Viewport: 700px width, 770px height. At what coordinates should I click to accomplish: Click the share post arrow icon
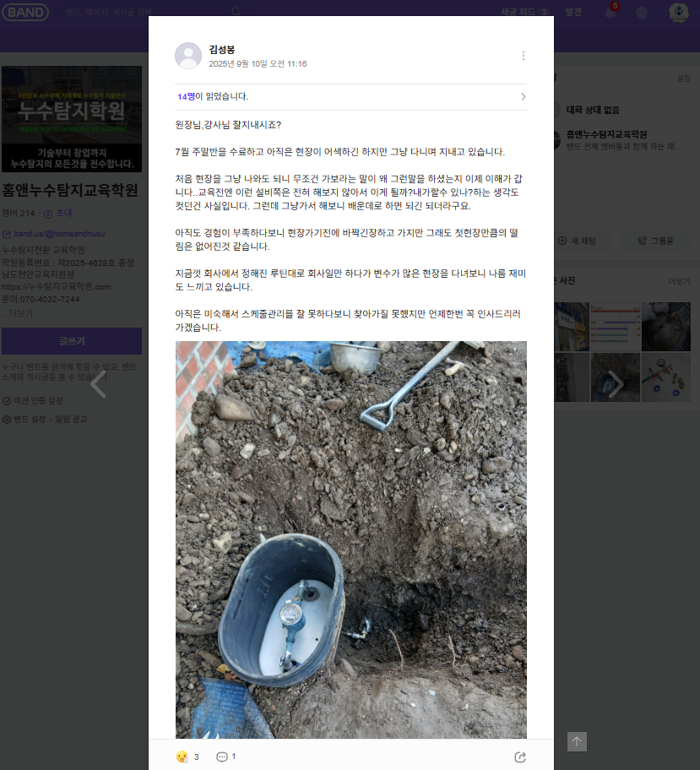[519, 756]
